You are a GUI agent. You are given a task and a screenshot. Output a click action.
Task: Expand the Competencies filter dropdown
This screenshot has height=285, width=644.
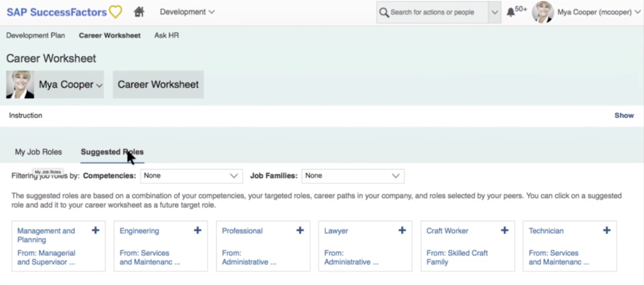click(x=191, y=176)
